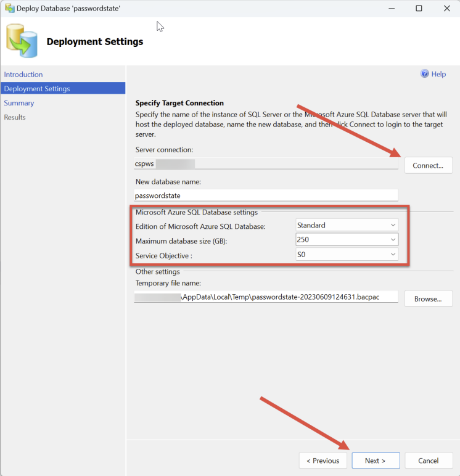
Task: Open the Help link
Action: (x=438, y=74)
